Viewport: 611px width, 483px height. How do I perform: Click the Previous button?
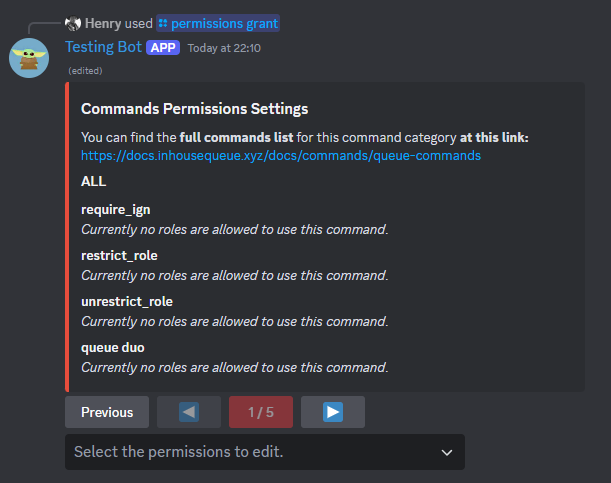(x=107, y=412)
